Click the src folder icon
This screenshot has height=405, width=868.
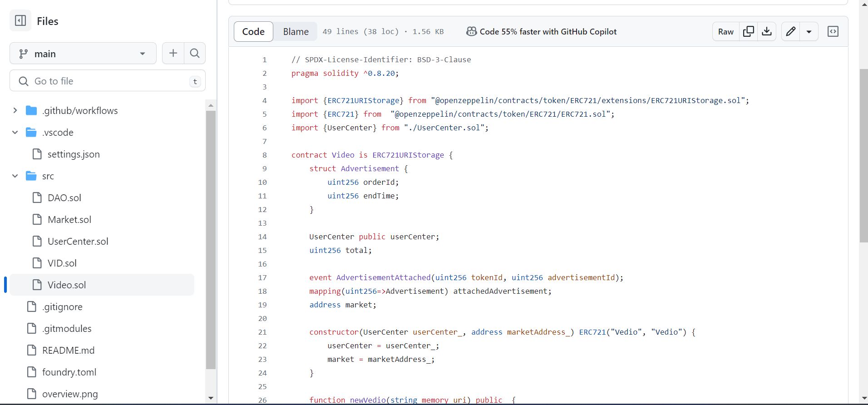coord(31,176)
